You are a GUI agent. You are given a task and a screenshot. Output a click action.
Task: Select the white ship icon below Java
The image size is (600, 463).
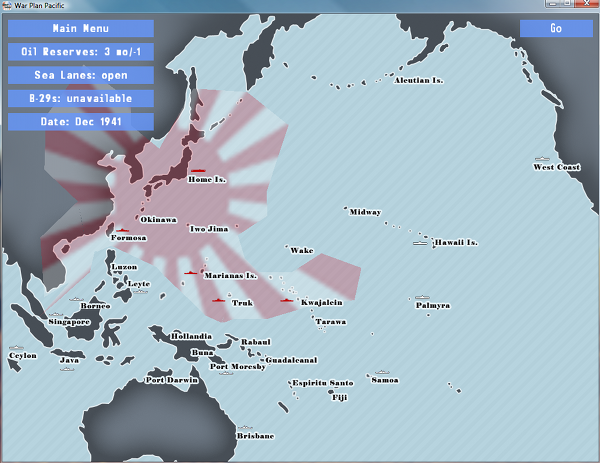(x=67, y=369)
